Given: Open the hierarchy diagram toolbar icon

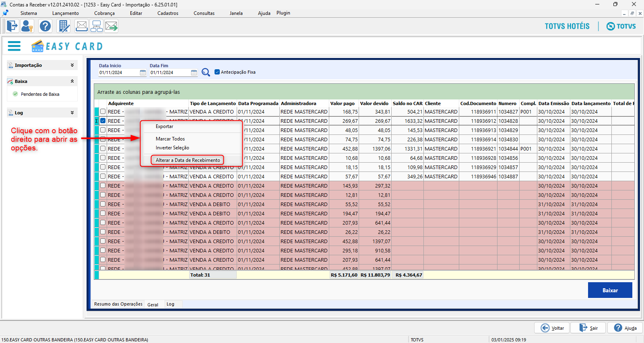Looking at the screenshot, I should click(97, 27).
